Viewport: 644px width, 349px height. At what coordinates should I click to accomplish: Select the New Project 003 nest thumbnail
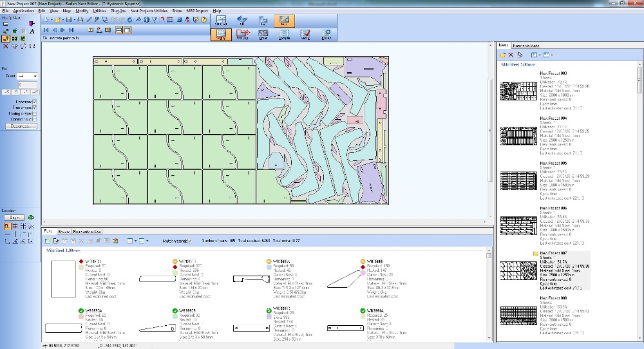[x=519, y=91]
